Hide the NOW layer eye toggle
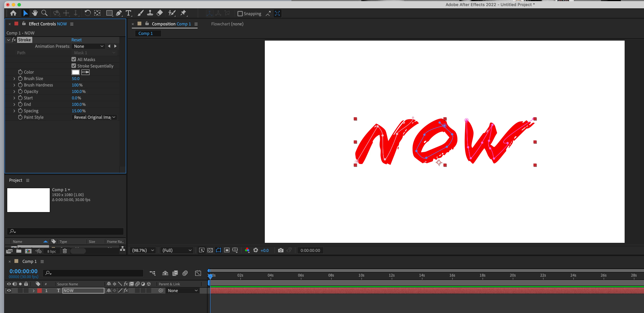 (9, 291)
